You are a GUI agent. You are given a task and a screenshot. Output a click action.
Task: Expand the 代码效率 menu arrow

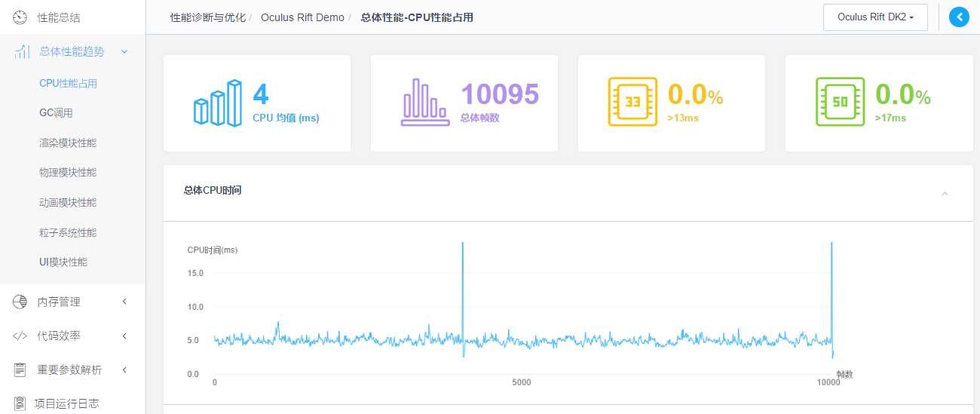(x=124, y=336)
